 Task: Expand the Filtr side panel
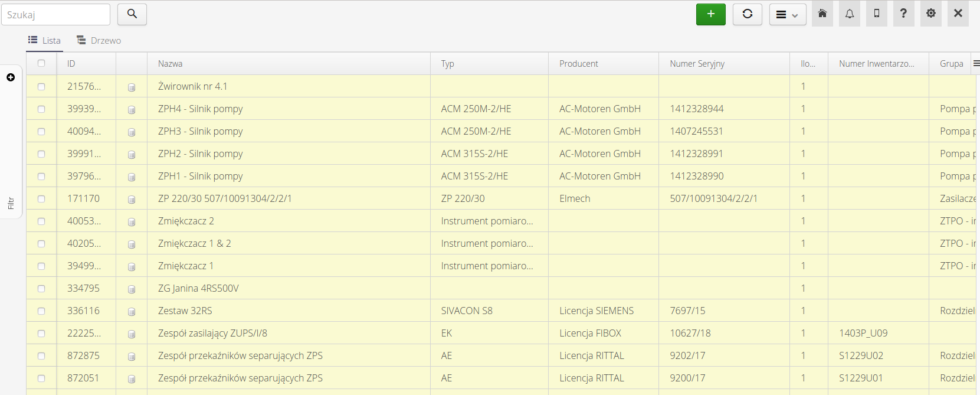coord(11,77)
